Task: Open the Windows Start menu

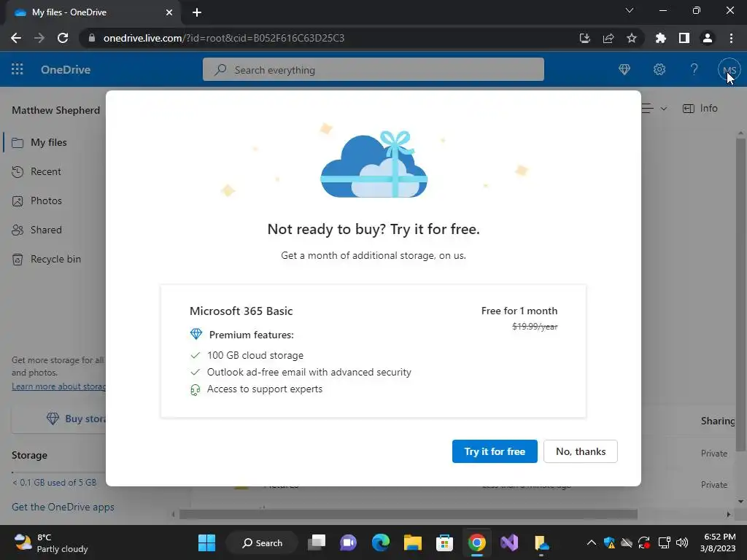Action: pyautogui.click(x=206, y=542)
